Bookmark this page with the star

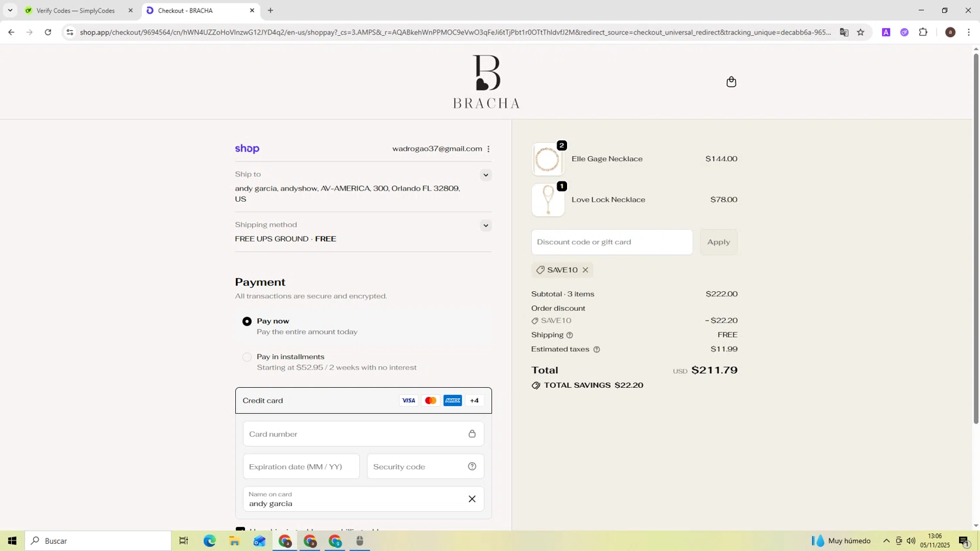[860, 32]
